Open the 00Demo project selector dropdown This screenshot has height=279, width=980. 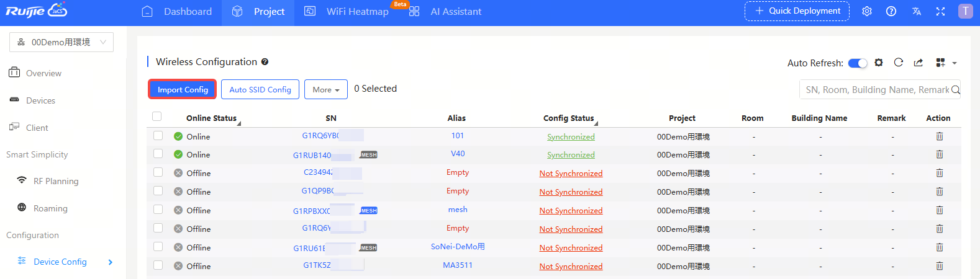[61, 42]
